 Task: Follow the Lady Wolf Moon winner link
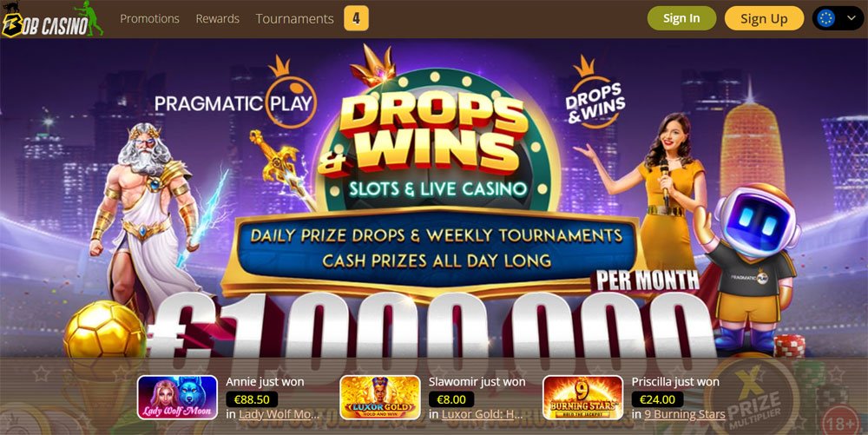click(x=279, y=414)
